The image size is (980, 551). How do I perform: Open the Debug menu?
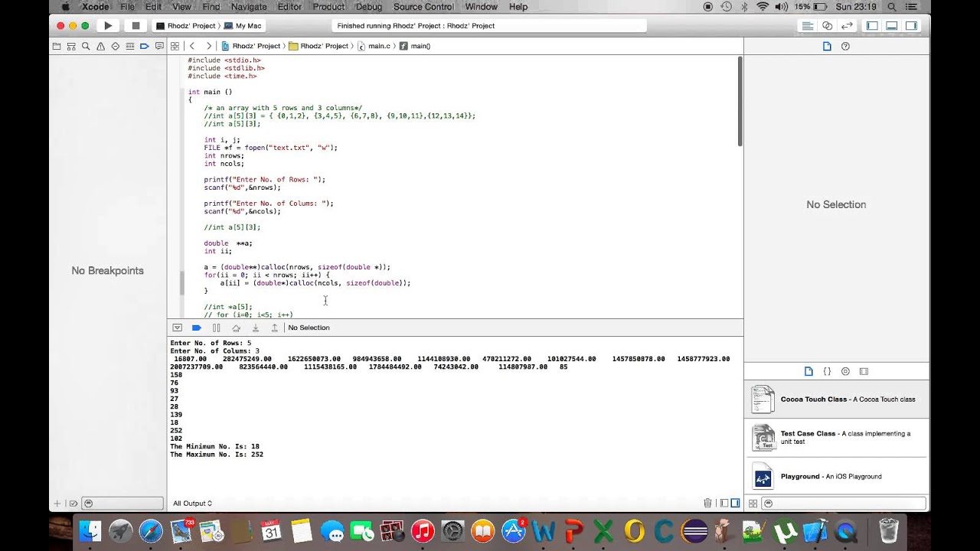(369, 7)
